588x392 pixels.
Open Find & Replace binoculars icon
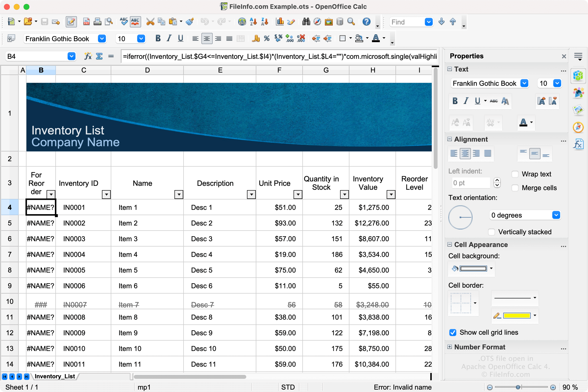pos(306,22)
